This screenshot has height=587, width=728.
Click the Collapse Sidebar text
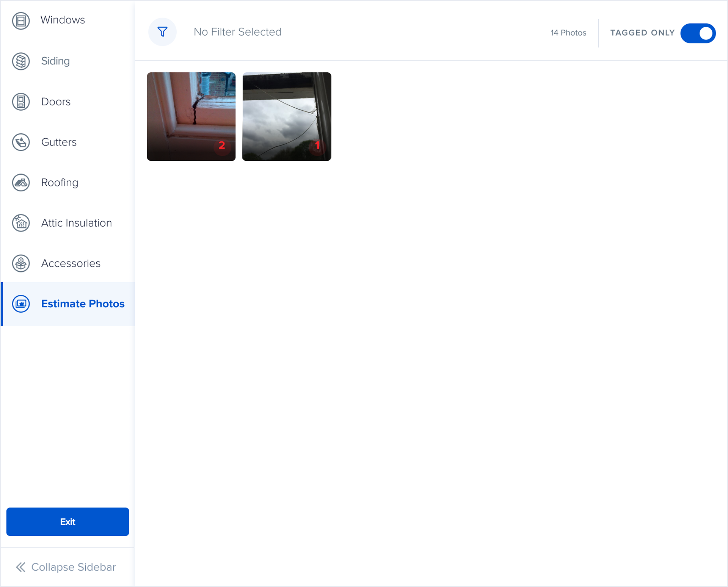point(74,567)
